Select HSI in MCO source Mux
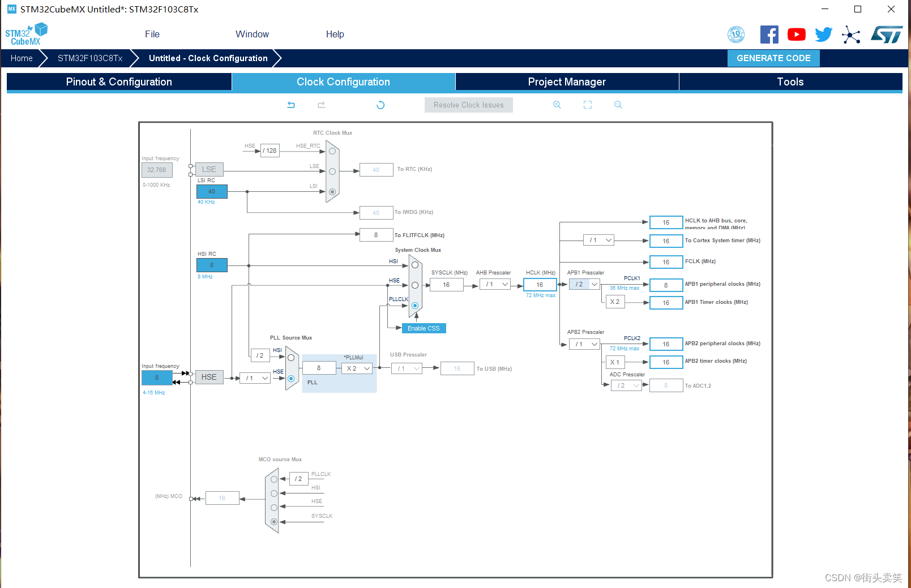 point(274,493)
